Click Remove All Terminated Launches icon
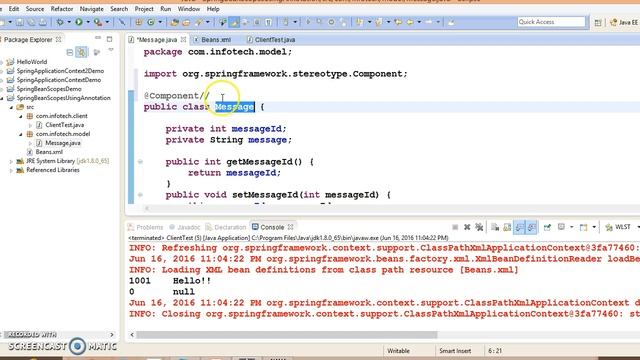 click(479, 227)
